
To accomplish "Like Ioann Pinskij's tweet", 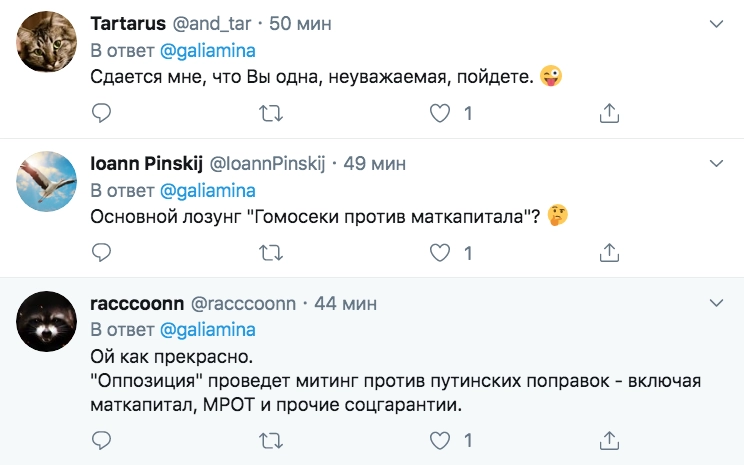I will [439, 254].
